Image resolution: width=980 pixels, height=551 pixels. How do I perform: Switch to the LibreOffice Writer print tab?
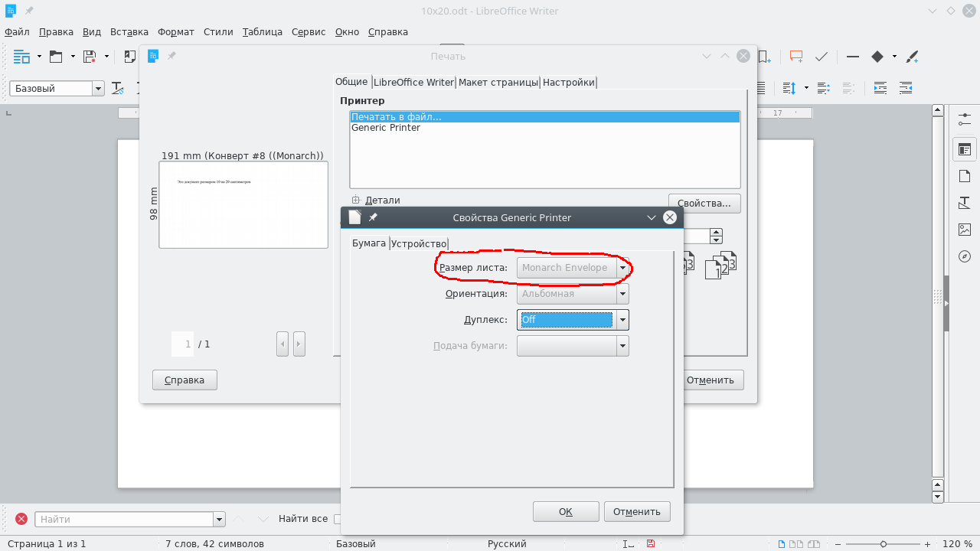coord(413,82)
